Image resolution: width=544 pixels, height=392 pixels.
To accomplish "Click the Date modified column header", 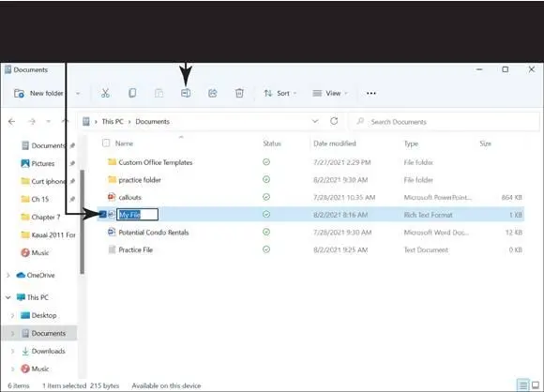I will (335, 143).
